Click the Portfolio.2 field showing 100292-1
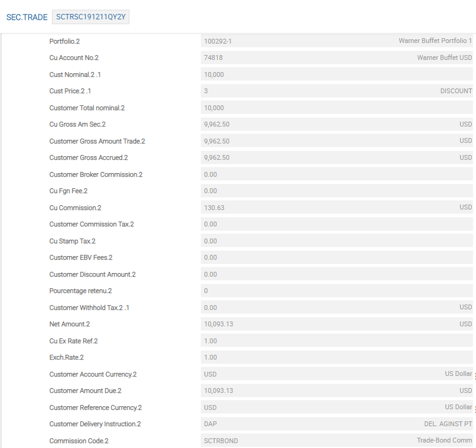Image resolution: width=476 pixels, height=448 pixels. 336,41
